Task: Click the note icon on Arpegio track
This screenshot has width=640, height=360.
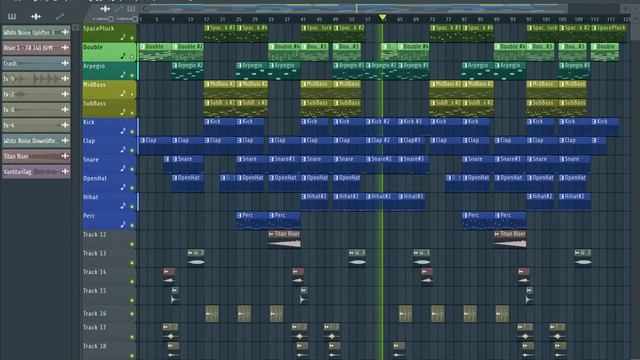Action: pos(123,75)
